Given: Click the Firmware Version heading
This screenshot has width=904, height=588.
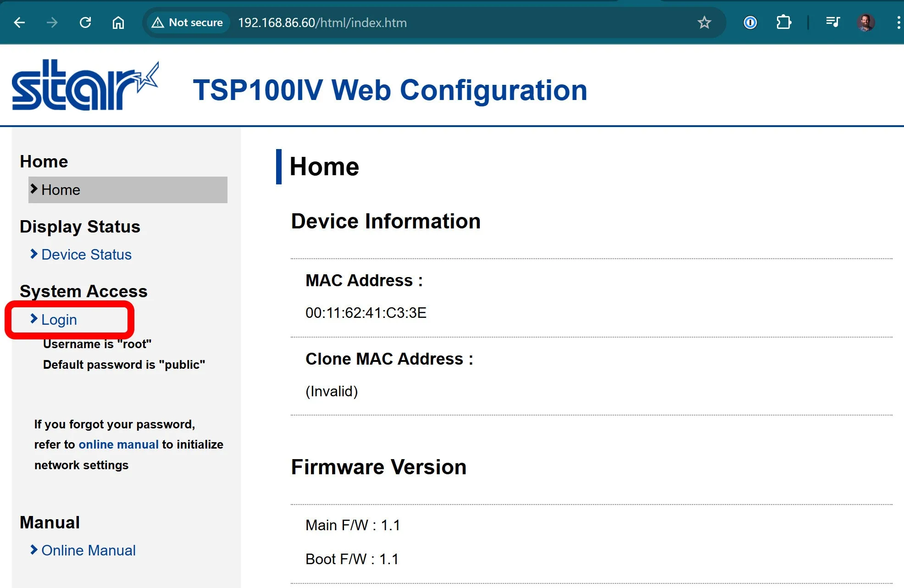Looking at the screenshot, I should click(x=379, y=467).
